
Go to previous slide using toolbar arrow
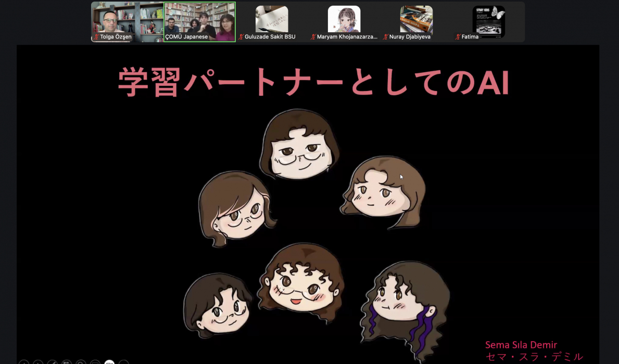[x=24, y=362]
